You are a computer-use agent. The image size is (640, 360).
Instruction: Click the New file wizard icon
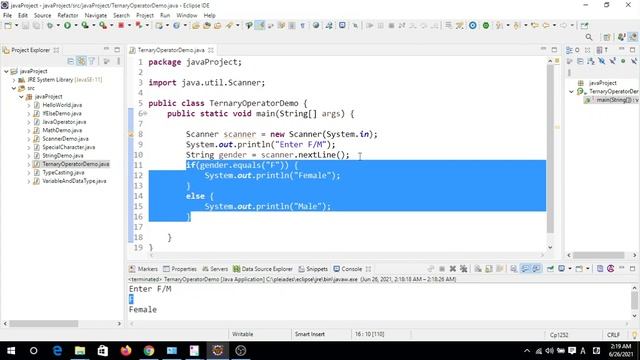[8, 25]
